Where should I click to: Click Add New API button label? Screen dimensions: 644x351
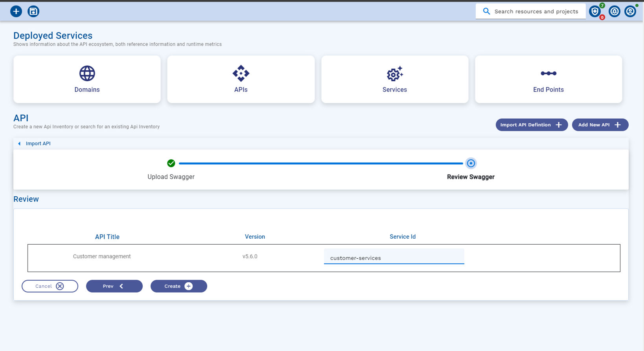[x=594, y=125]
